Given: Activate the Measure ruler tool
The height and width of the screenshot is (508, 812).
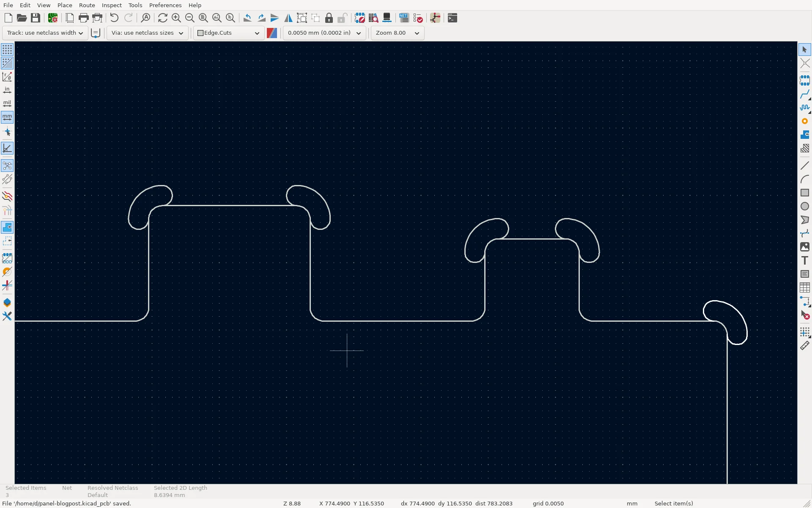Looking at the screenshot, I should coord(804,346).
